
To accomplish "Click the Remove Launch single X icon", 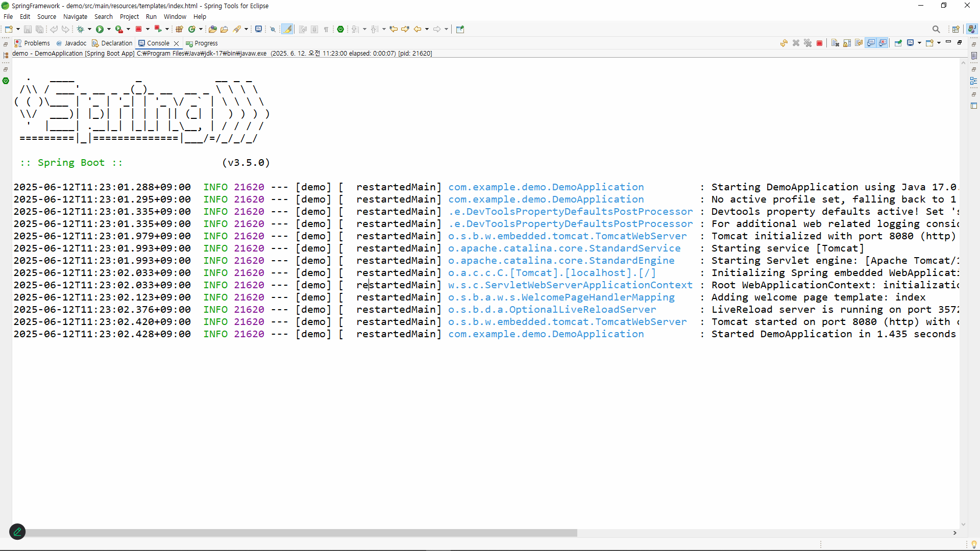I will (x=796, y=43).
